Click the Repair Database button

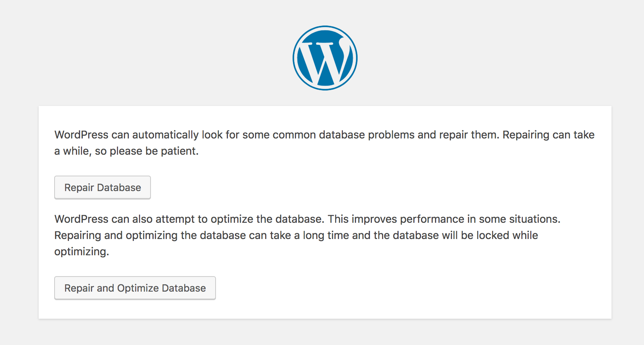point(102,187)
